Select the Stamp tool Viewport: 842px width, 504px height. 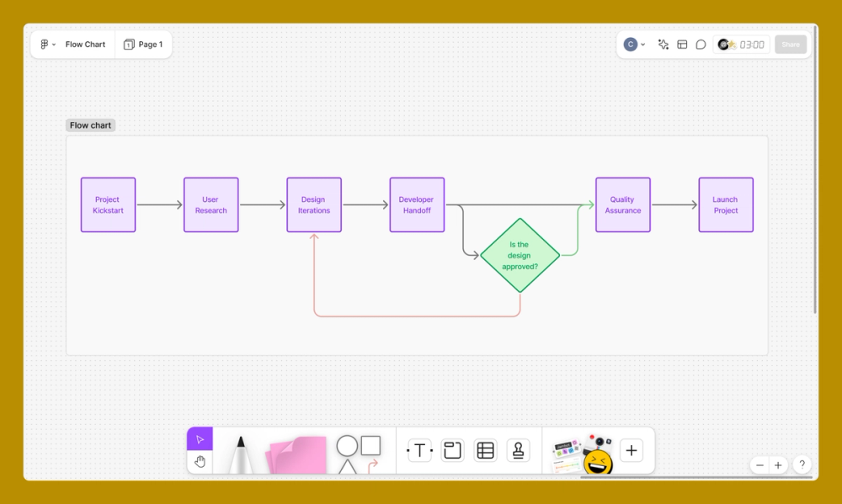point(517,450)
